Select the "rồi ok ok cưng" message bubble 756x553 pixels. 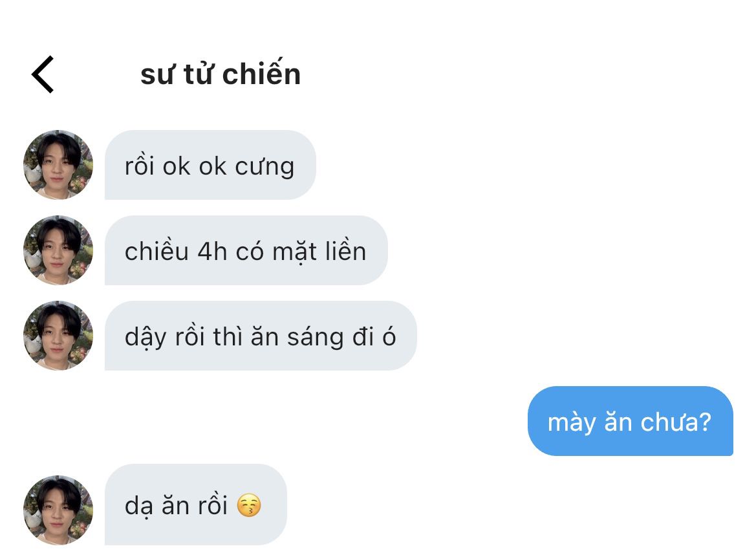[210, 164]
